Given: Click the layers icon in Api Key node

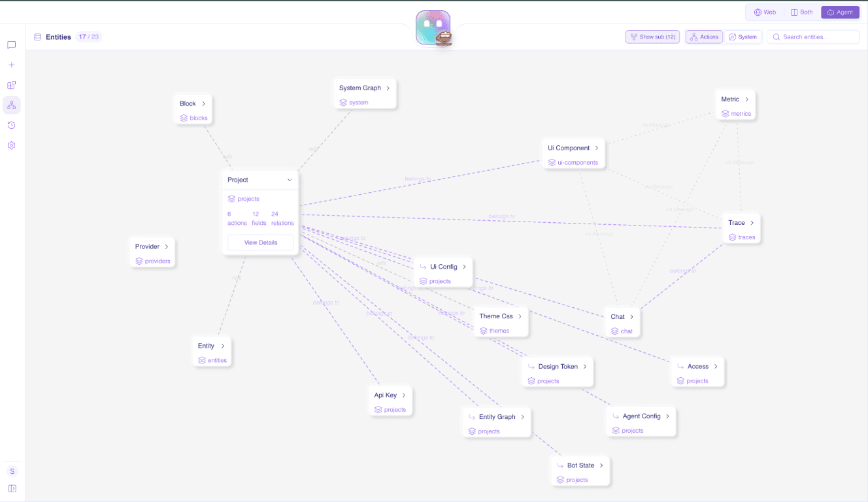Looking at the screenshot, I should point(378,410).
